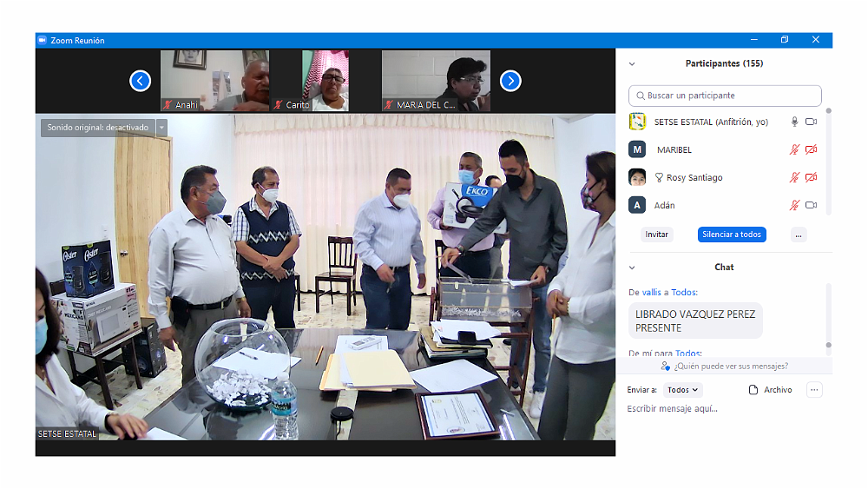Toggle SETSE ESTATAL microphone icon

click(x=793, y=122)
